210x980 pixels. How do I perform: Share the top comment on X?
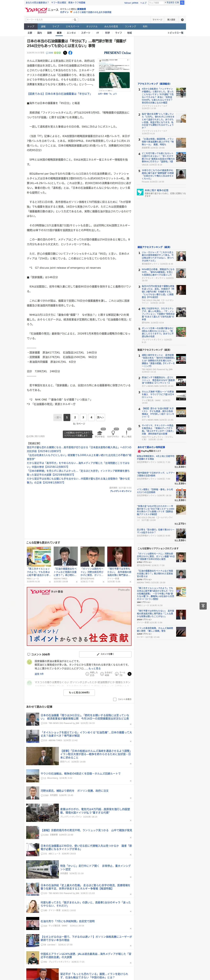pyautogui.click(x=130, y=674)
